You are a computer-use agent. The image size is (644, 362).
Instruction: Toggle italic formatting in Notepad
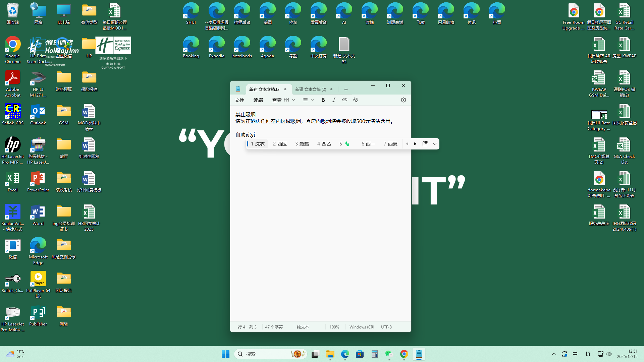tap(334, 100)
